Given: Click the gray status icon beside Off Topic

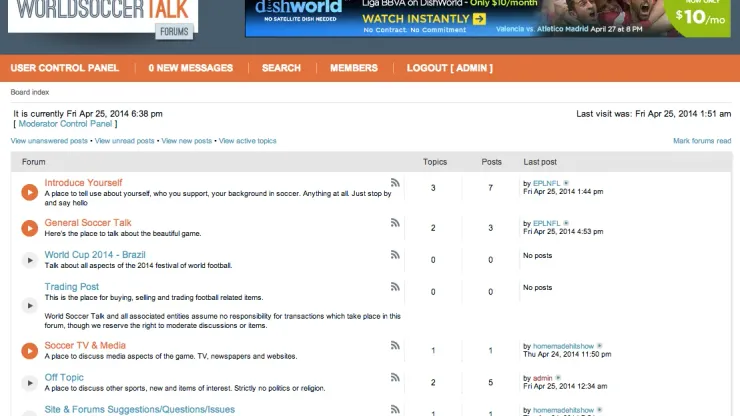Looking at the screenshot, I should 30,382.
